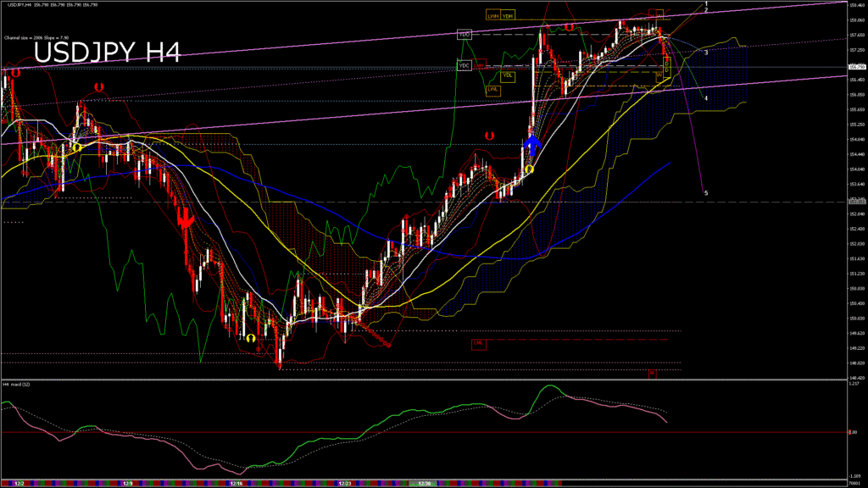Click the 12/23 date on time axis
Screen dimensions: 868x488
(x=345, y=483)
